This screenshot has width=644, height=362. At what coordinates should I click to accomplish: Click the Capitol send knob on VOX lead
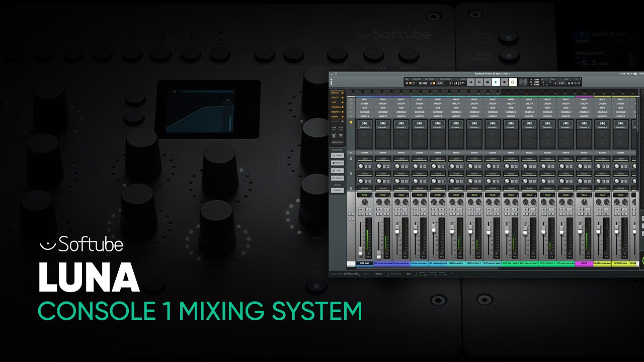[360, 166]
